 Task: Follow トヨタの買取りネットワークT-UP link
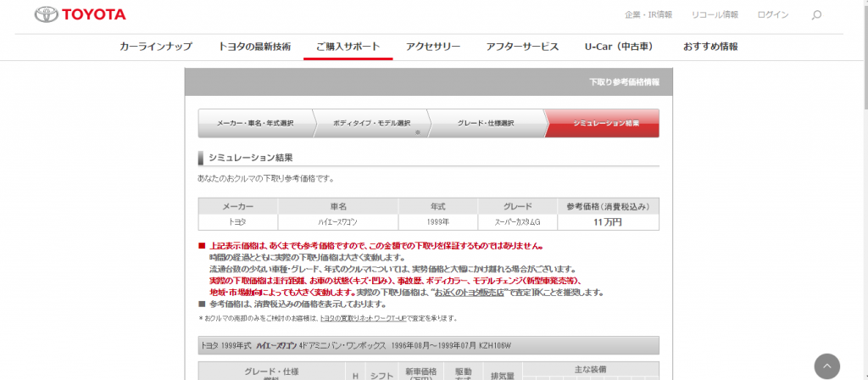tap(364, 319)
